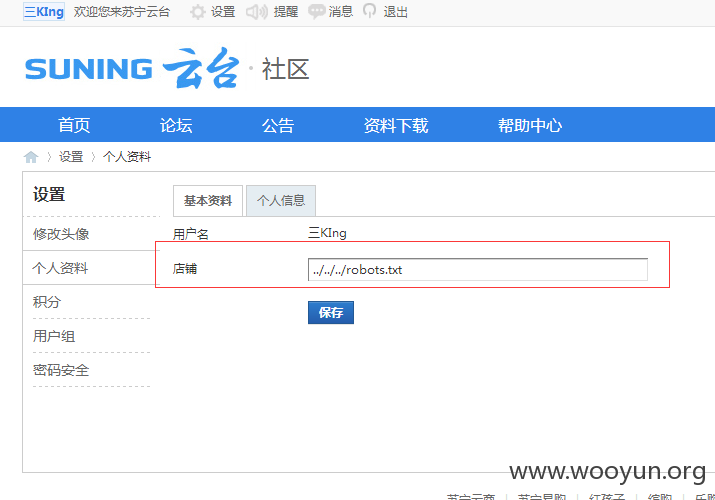Click the 欢迎您来苏宁云台 welcome text

[122, 12]
